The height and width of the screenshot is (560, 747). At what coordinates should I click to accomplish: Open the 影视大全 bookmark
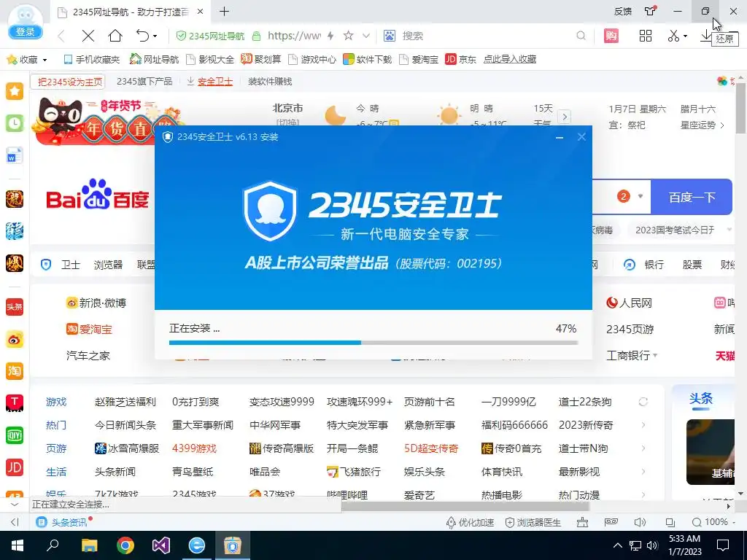click(210, 60)
